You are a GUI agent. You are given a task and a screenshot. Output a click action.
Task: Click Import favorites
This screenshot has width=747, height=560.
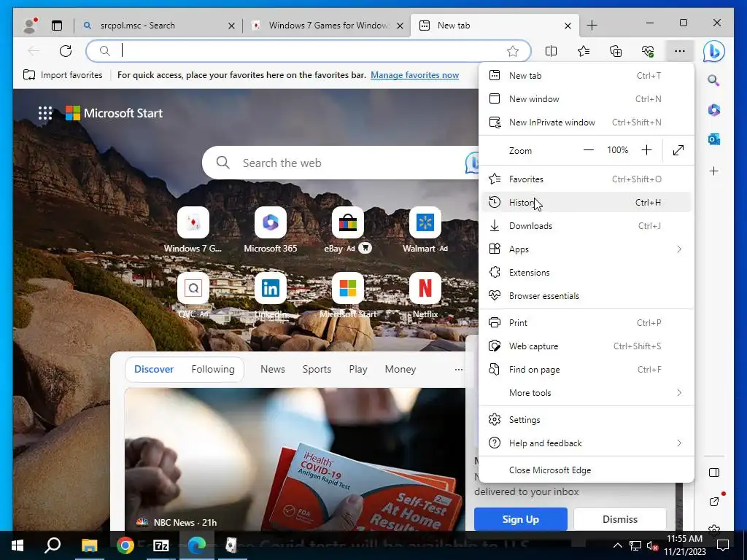[x=63, y=75]
